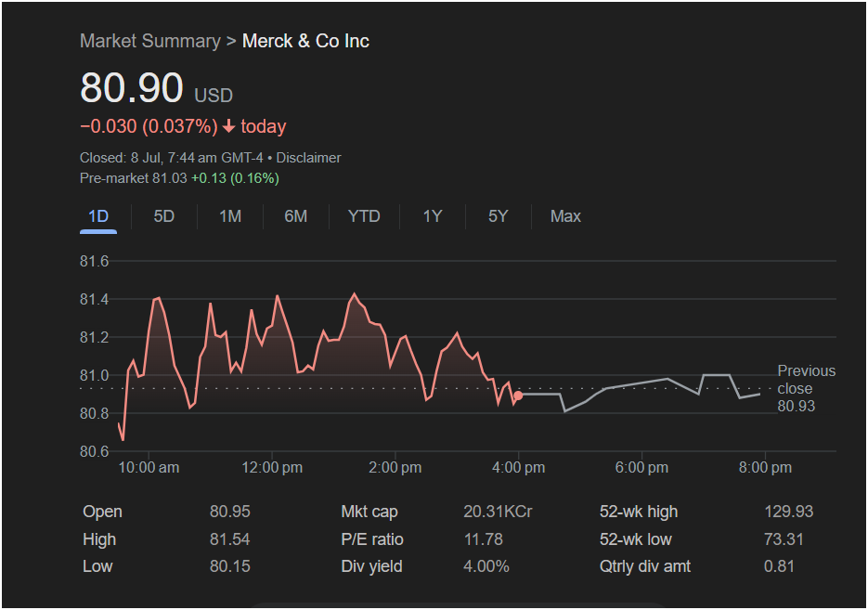Click the 52-wk low value 73.31
Screen dimensions: 868x610
(784, 539)
